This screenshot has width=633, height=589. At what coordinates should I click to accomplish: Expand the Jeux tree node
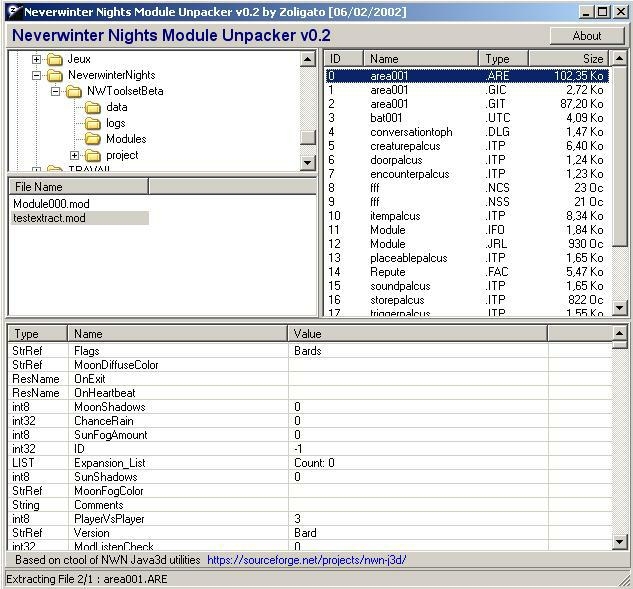37,59
